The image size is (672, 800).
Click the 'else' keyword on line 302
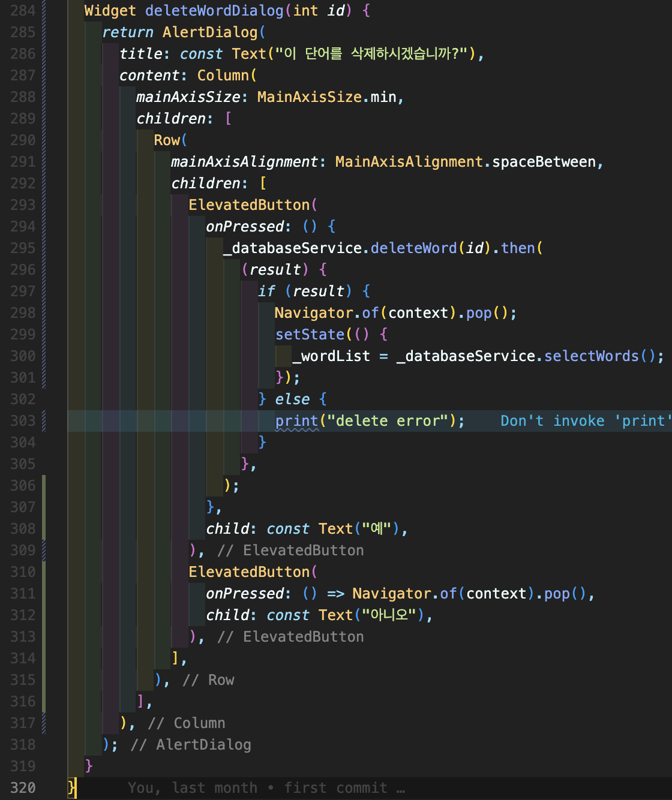point(292,399)
